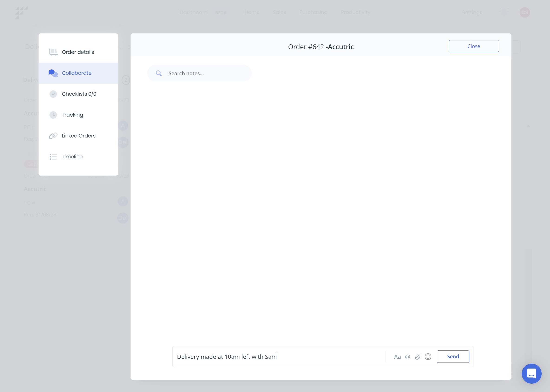Viewport: 550px width, 392px height.
Task: Expand Timeline section in sidebar
Action: pyautogui.click(x=71, y=157)
